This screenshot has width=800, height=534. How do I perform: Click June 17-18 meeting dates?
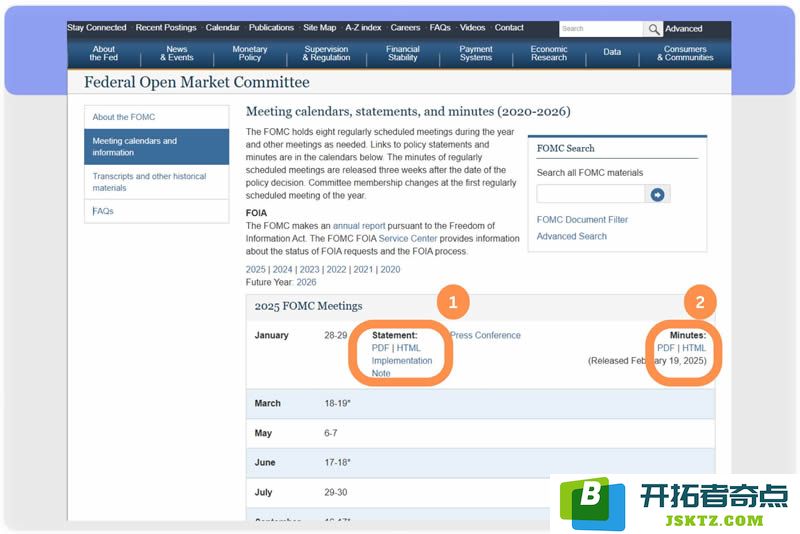coord(337,463)
